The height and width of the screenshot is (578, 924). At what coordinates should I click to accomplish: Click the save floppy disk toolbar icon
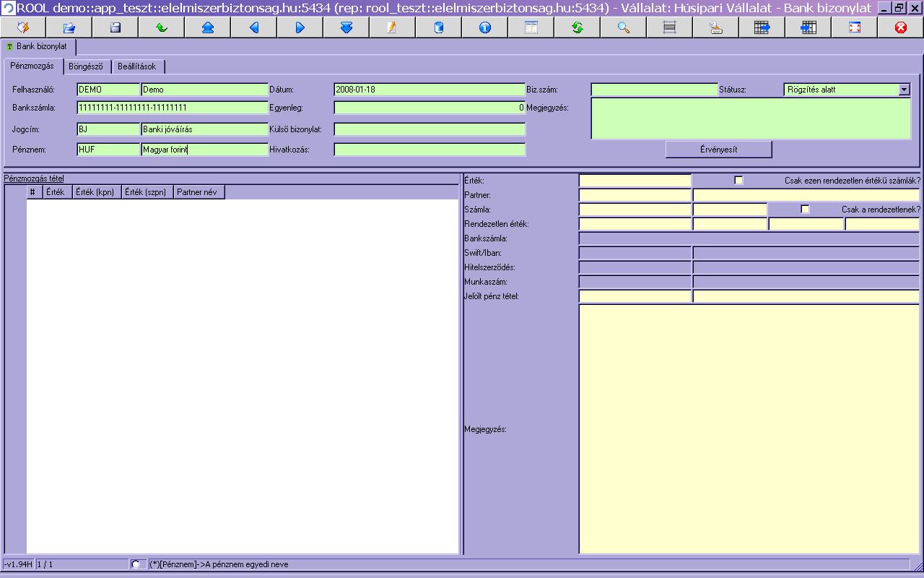pos(115,27)
